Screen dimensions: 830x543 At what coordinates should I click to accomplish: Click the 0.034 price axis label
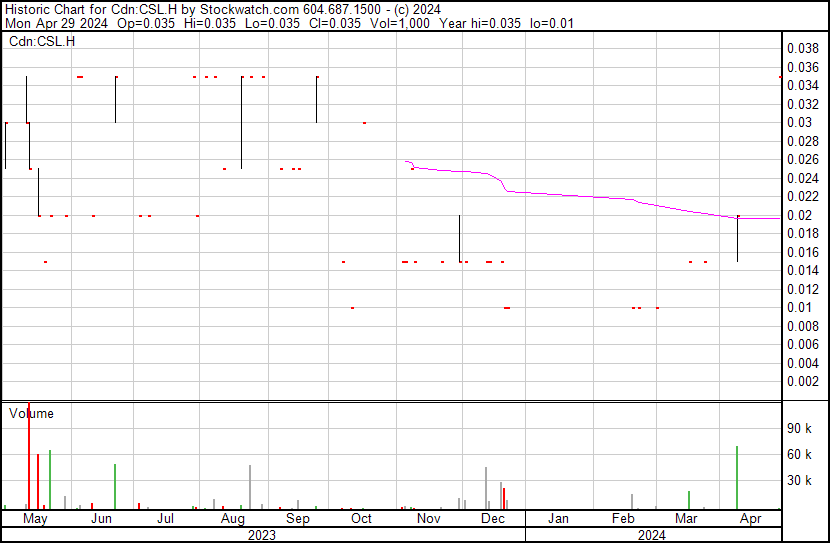pyautogui.click(x=802, y=85)
